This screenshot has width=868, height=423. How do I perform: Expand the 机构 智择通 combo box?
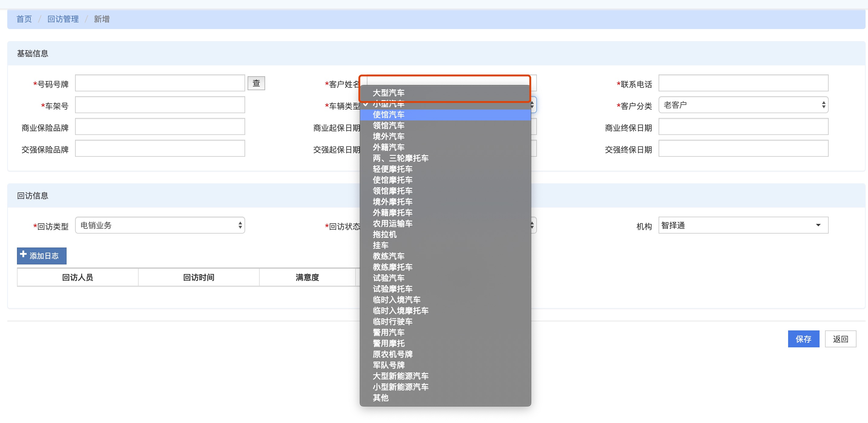click(743, 225)
